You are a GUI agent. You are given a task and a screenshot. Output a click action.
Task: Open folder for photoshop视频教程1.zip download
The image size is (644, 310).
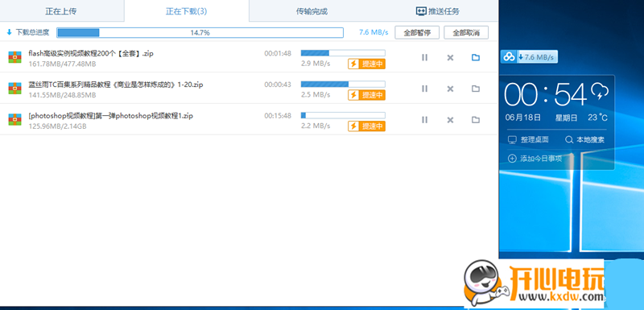click(x=476, y=120)
